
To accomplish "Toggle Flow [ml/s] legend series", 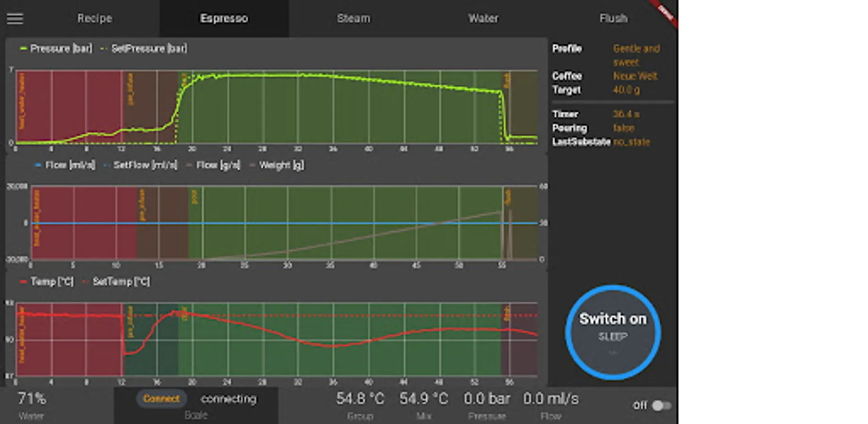I will 65,165.
